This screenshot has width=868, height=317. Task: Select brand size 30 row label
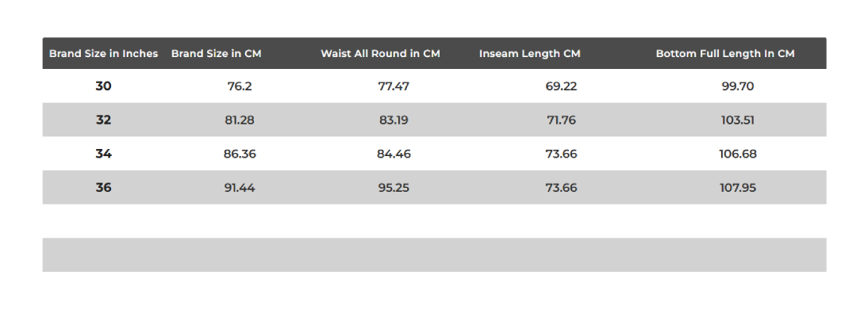coord(103,86)
